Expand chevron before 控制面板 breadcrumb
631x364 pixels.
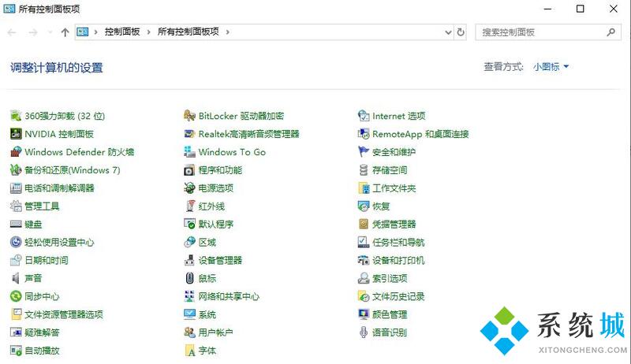[x=95, y=32]
